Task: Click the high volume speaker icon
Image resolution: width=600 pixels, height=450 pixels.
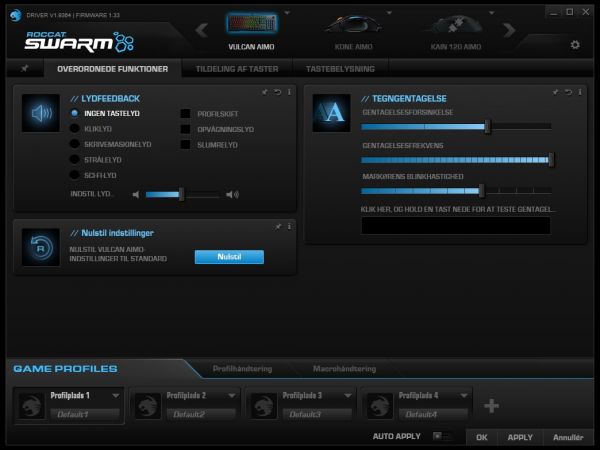Action: coord(232,194)
